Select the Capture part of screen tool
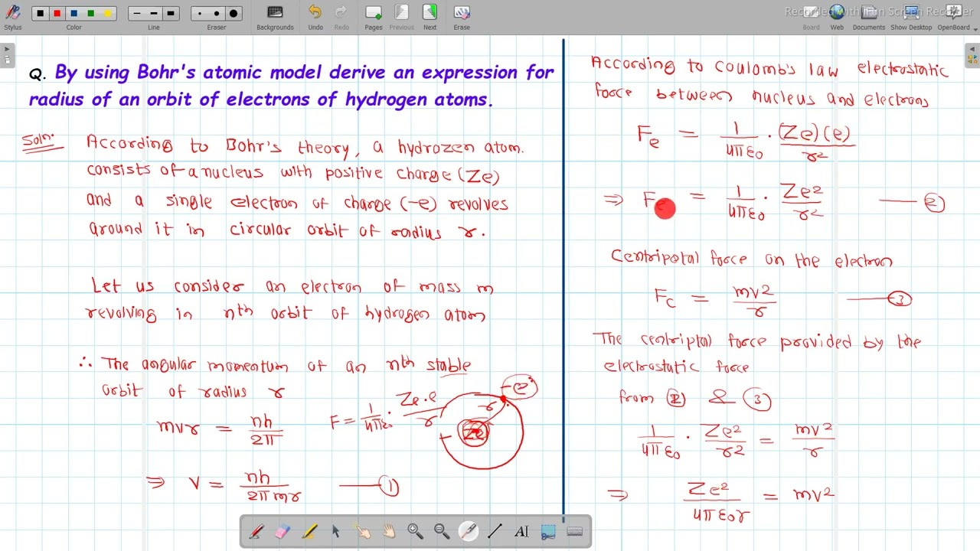Screen dimensions: 980x551 click(x=548, y=531)
